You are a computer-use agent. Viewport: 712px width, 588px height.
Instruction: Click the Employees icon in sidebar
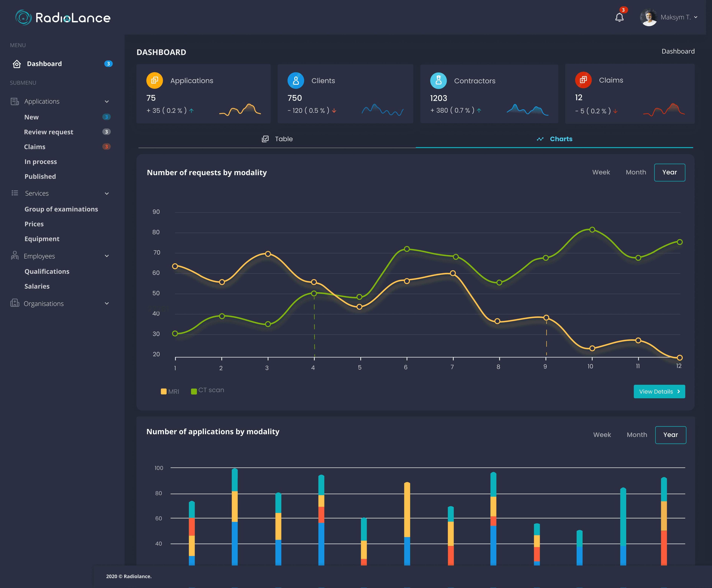point(14,256)
